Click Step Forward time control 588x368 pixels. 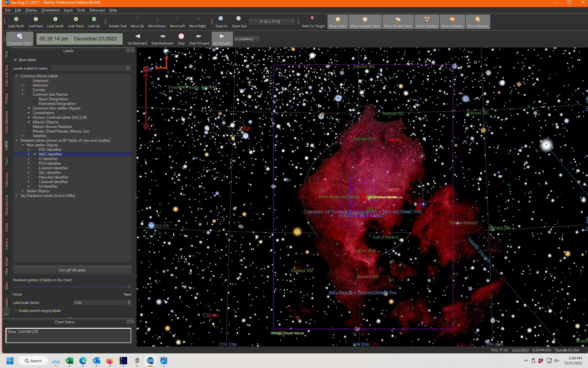coord(199,36)
